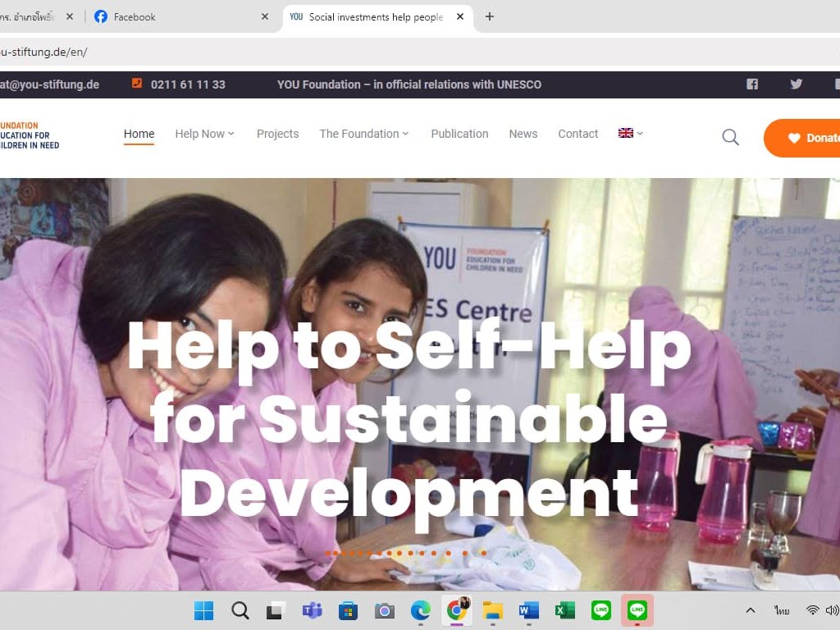Open Windows Start menu icon
Screen dimensions: 840x630
(203, 610)
